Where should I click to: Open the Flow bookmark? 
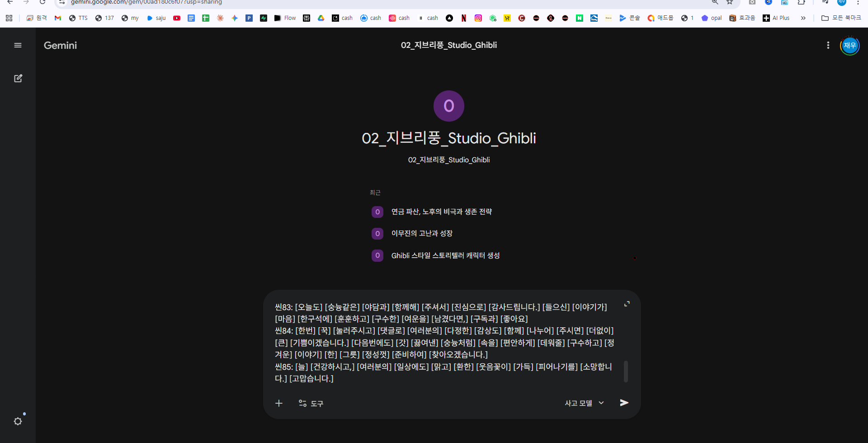point(285,18)
